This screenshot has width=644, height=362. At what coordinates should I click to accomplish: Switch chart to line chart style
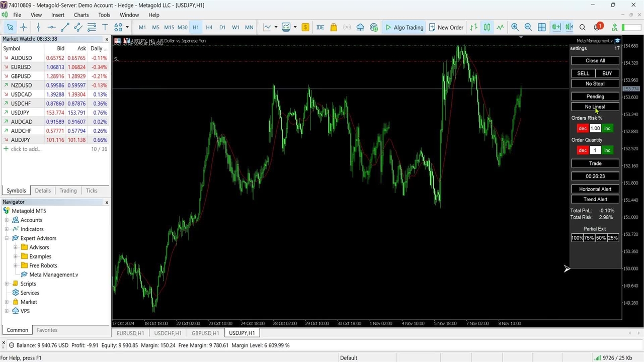click(500, 27)
